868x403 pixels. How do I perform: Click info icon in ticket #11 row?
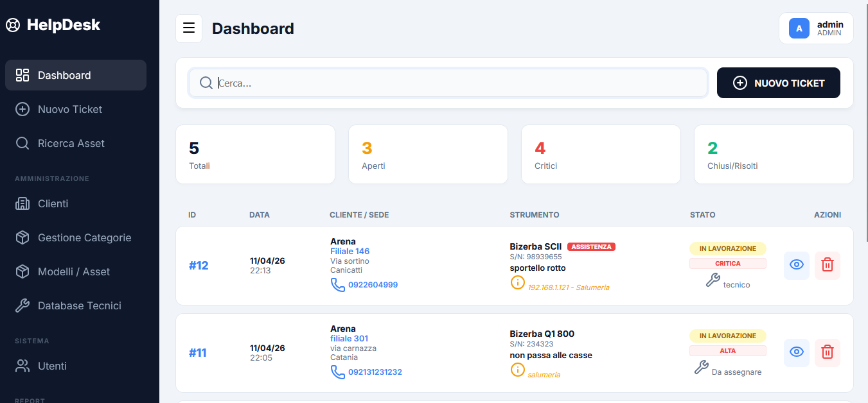click(x=517, y=370)
